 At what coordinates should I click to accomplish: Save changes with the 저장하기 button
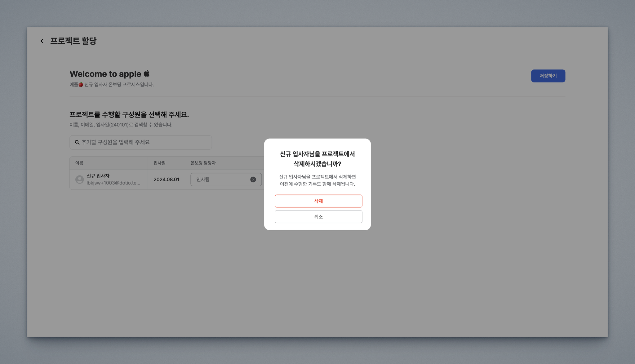pos(548,76)
